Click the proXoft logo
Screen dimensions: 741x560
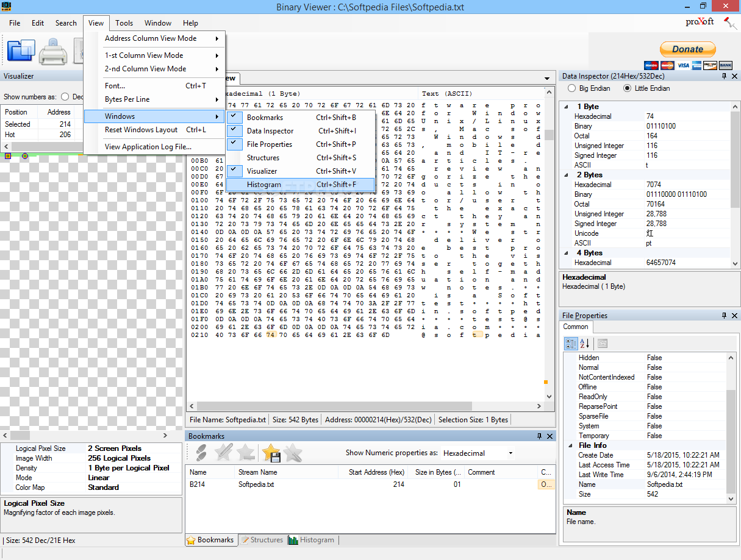pyautogui.click(x=700, y=22)
